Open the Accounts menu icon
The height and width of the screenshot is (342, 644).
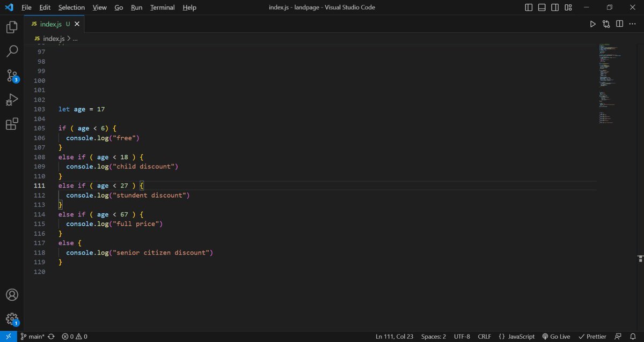click(x=12, y=295)
